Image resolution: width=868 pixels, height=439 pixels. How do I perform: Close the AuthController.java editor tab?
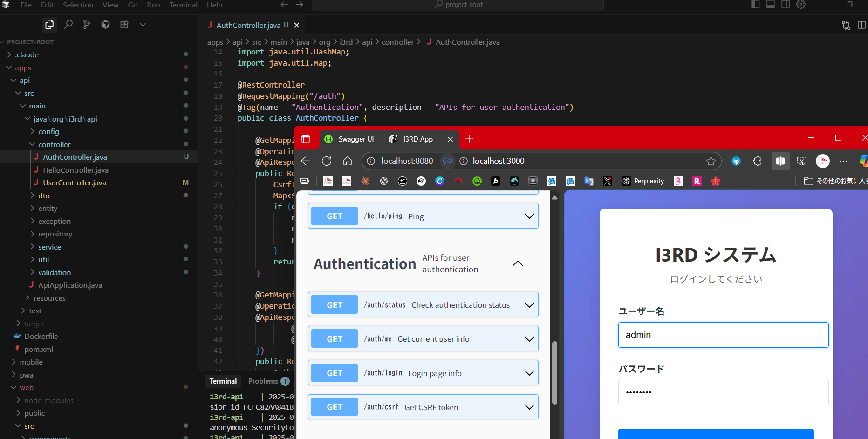point(297,25)
